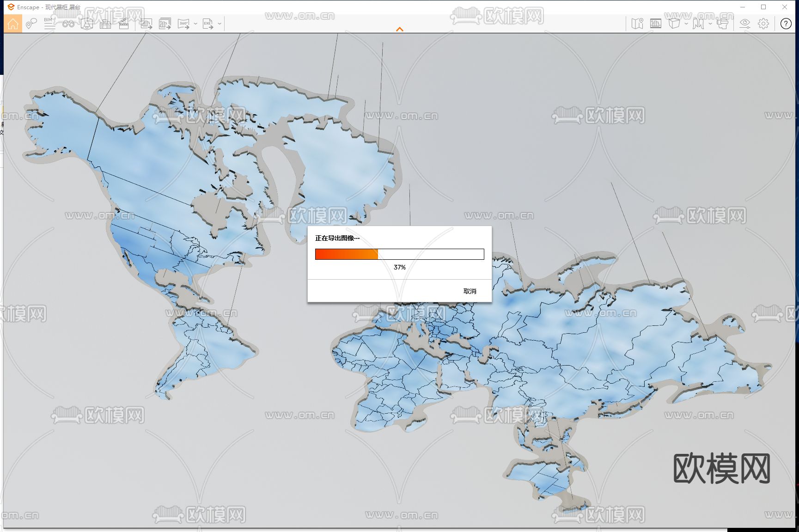
Task: Click the Enscape logo in title bar
Action: [x=11, y=7]
